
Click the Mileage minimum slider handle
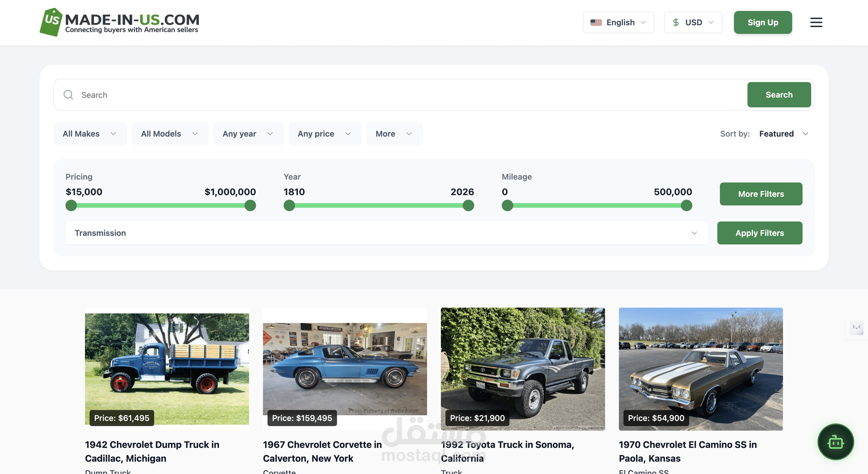coord(507,205)
